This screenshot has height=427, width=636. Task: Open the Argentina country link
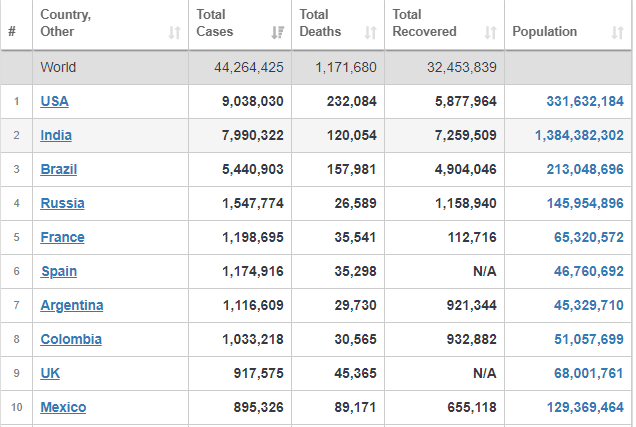(x=72, y=306)
